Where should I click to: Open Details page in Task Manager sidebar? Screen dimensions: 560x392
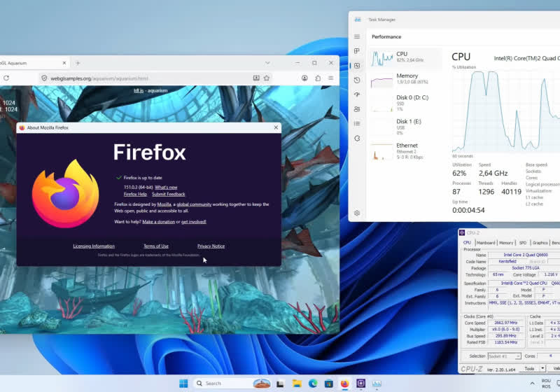coord(357,123)
